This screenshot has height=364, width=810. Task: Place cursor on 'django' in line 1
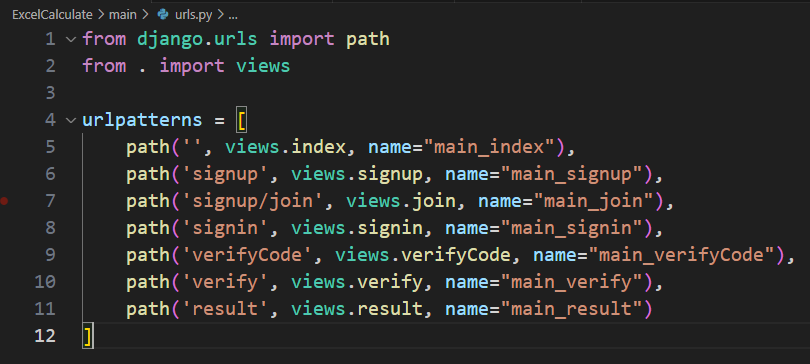[170, 39]
